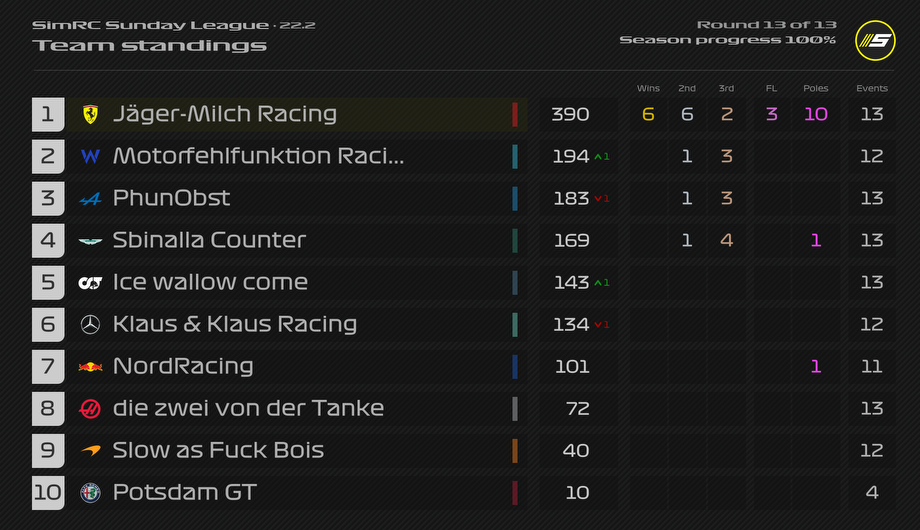Click the 390 points value
The height and width of the screenshot is (530, 920).
click(x=570, y=114)
